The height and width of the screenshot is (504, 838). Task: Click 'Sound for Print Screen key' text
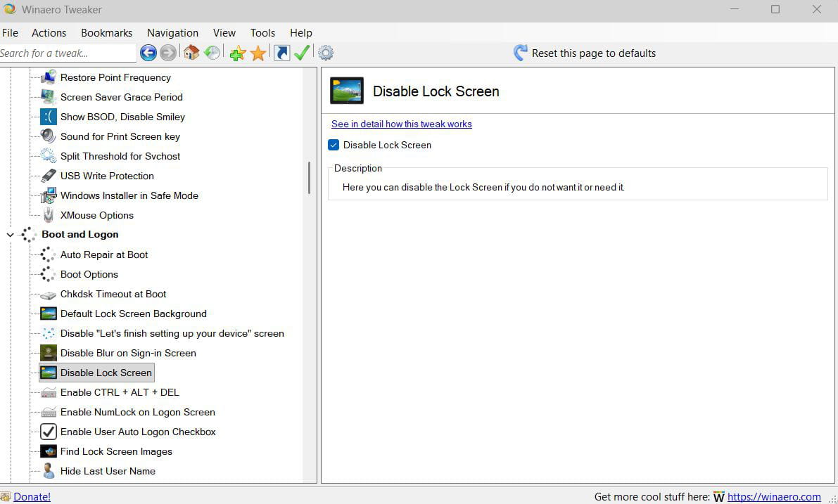click(x=120, y=136)
